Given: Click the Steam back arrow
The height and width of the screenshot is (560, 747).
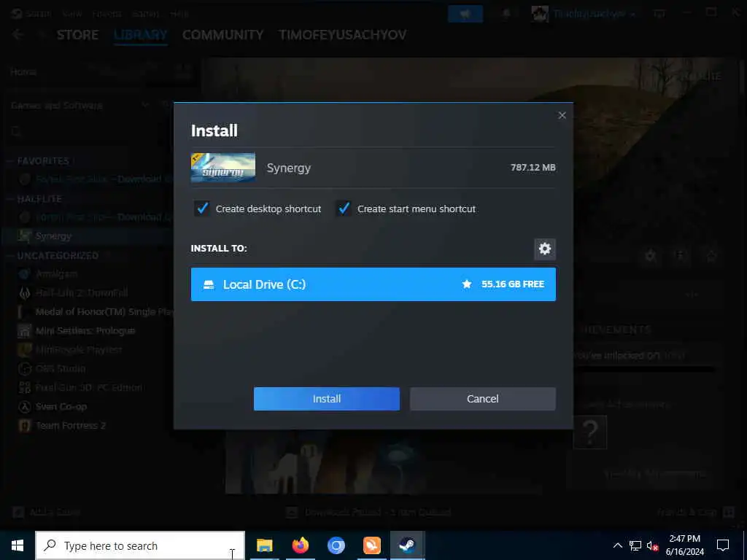Looking at the screenshot, I should tap(18, 34).
